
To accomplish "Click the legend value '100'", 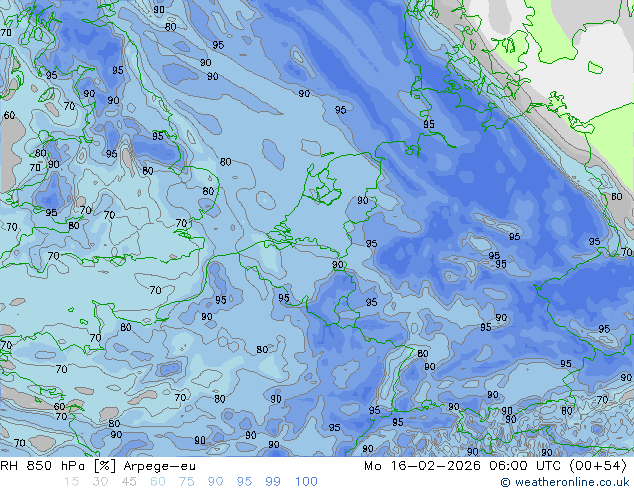I will 306,482.
